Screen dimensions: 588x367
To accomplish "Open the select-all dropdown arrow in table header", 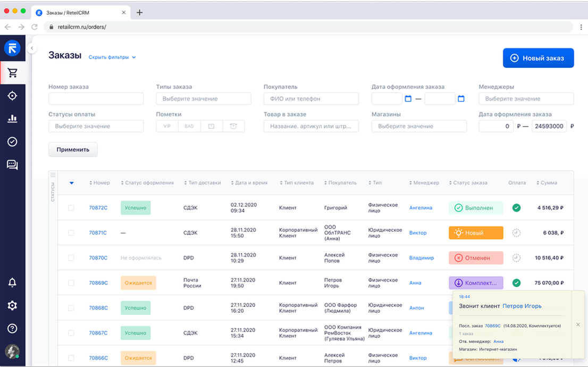I will pyautogui.click(x=71, y=183).
